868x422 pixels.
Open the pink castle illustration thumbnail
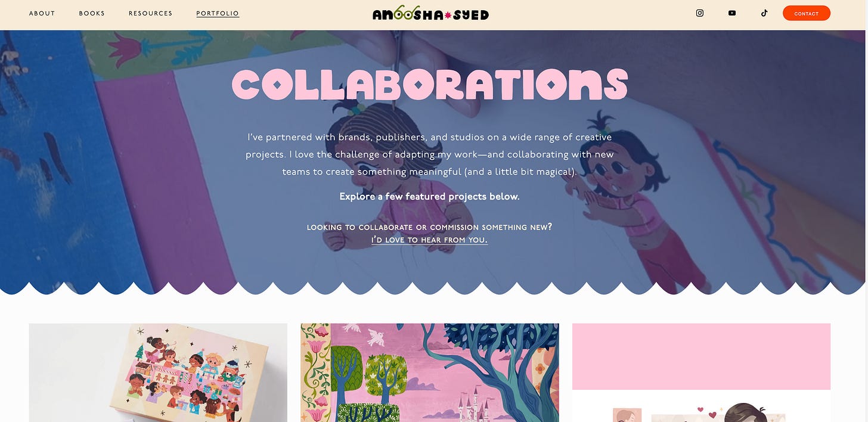(x=430, y=373)
